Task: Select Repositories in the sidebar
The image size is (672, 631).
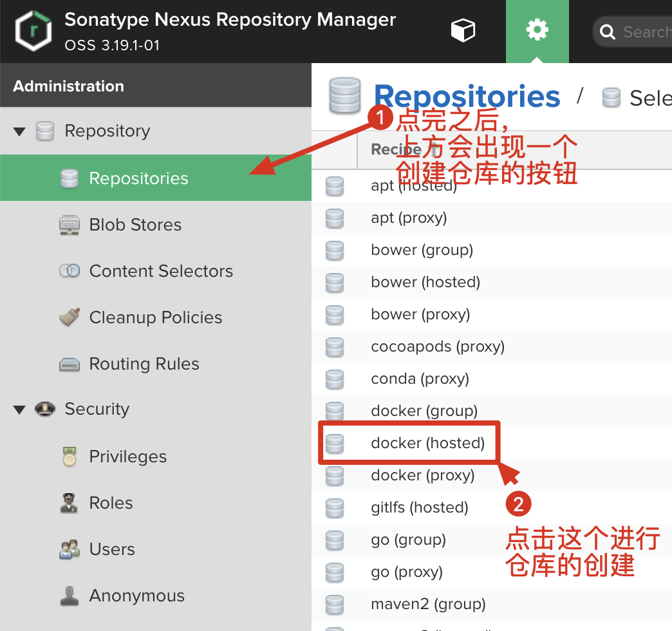Action: (156, 178)
